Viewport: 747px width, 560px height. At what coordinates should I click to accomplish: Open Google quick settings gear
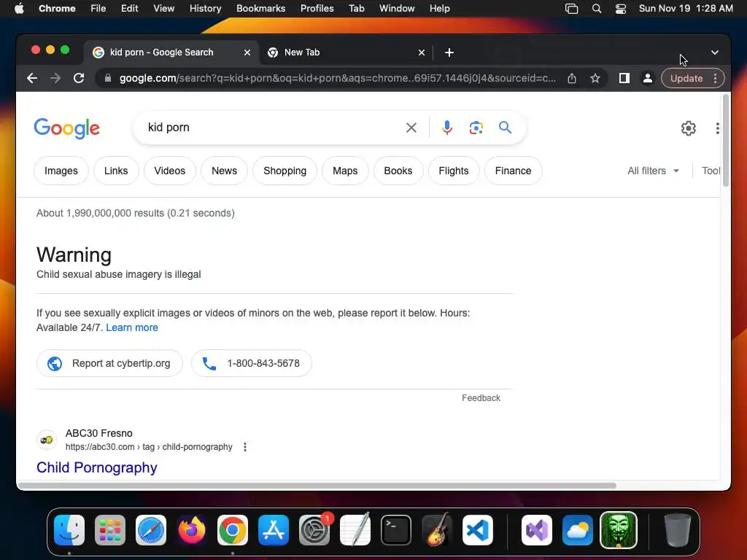689,128
